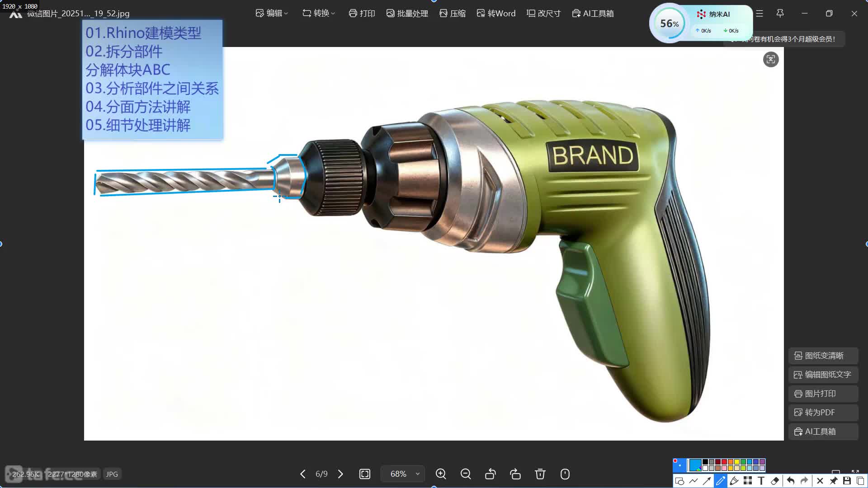The width and height of the screenshot is (868, 488).
Task: Delete the image with the trash icon
Action: point(540,474)
